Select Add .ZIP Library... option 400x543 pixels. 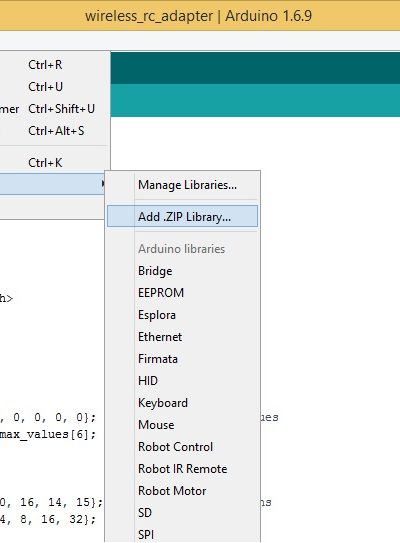click(x=182, y=217)
